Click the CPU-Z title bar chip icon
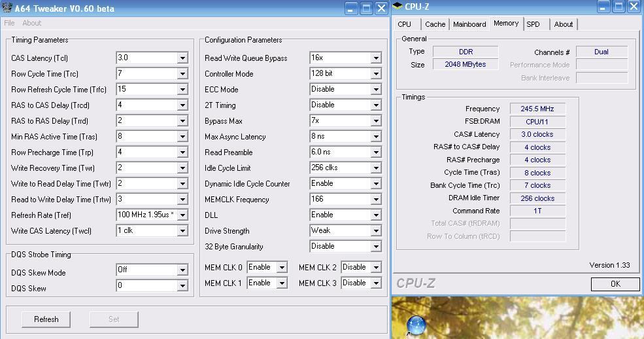The width and height of the screenshot is (644, 339). (x=397, y=6)
